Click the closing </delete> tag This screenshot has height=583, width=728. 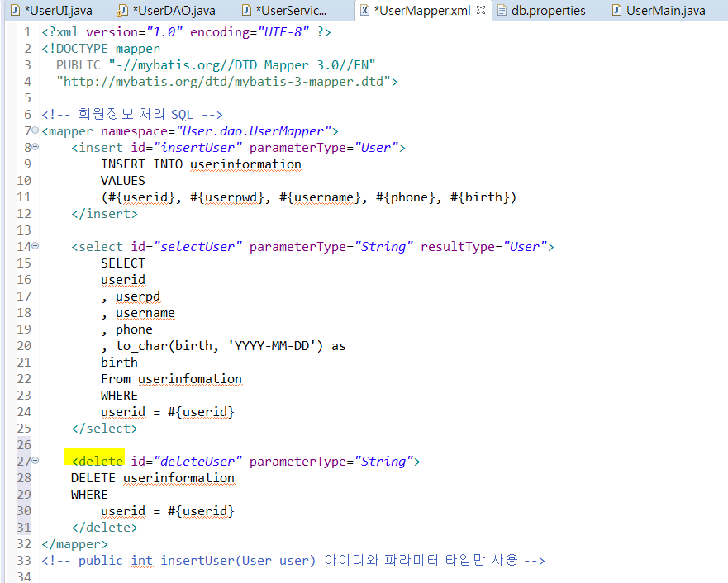tap(104, 528)
